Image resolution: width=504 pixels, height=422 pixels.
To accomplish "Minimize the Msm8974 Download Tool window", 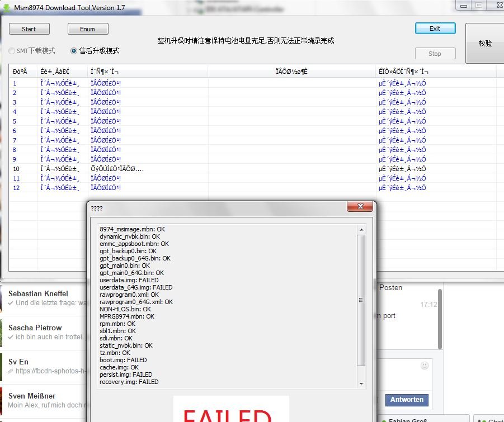I will click(464, 5).
